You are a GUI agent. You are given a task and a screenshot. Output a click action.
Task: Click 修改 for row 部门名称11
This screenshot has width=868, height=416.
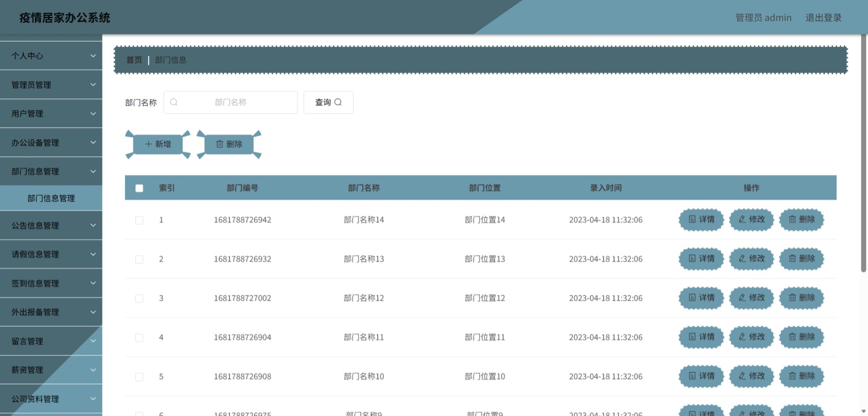752,337
